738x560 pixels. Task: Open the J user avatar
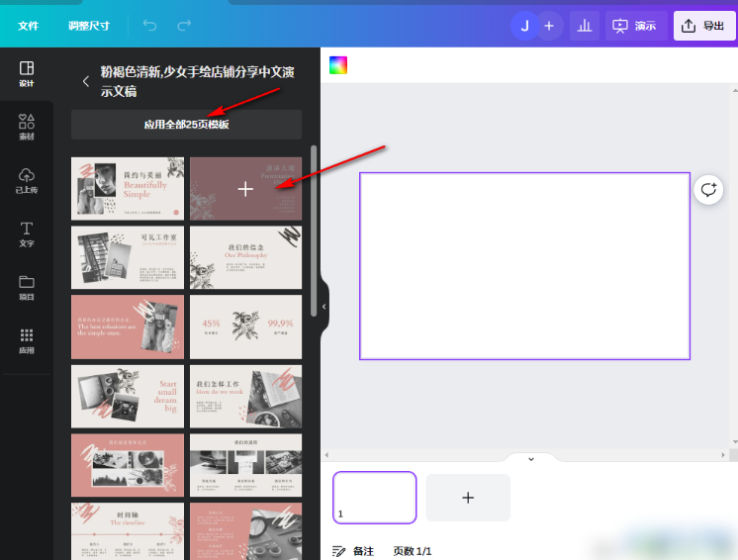point(524,26)
